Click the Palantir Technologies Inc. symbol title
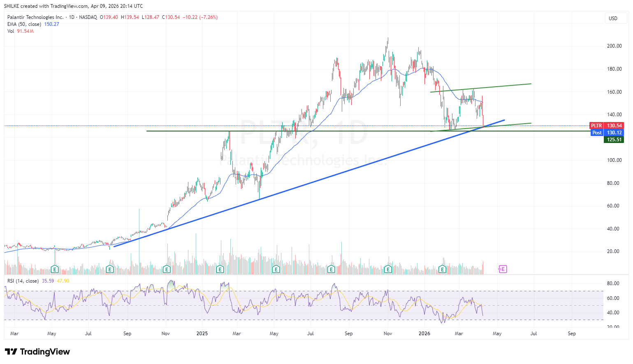Viewport: 633px width, 364px height. tap(35, 17)
